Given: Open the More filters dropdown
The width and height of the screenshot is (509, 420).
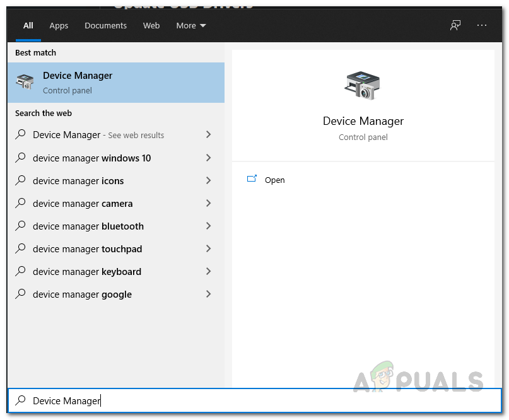Looking at the screenshot, I should coord(191,26).
